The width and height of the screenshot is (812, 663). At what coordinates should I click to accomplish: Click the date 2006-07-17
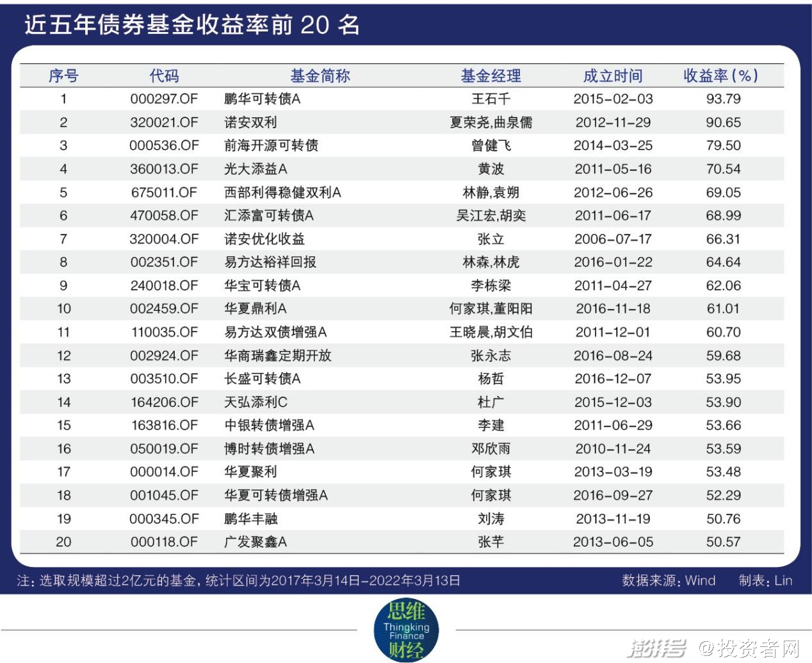coord(613,239)
